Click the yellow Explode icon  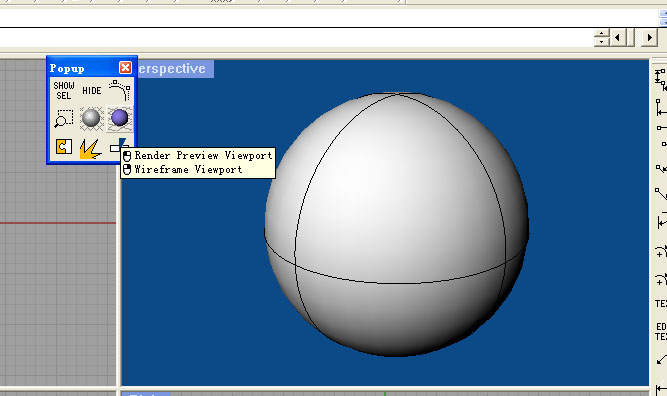coord(91,148)
